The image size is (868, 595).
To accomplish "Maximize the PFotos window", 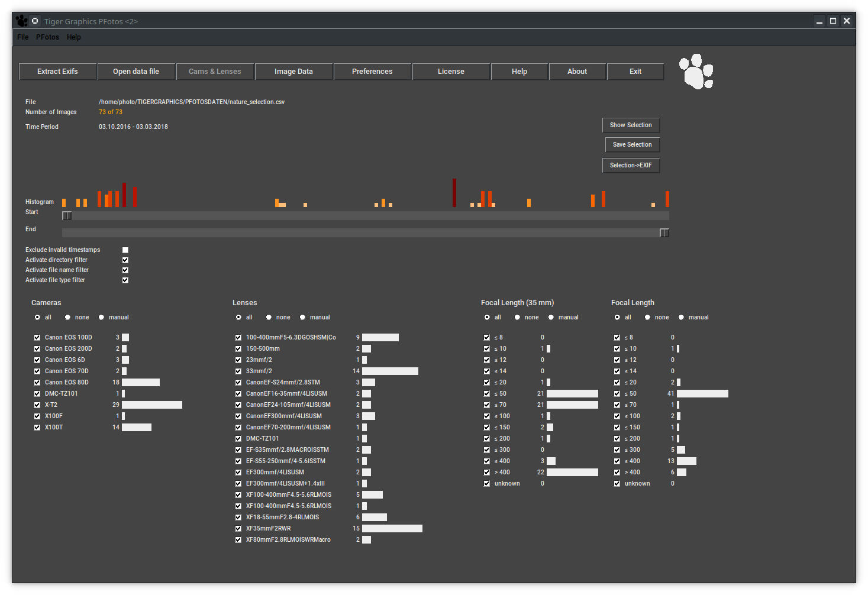I will point(833,21).
